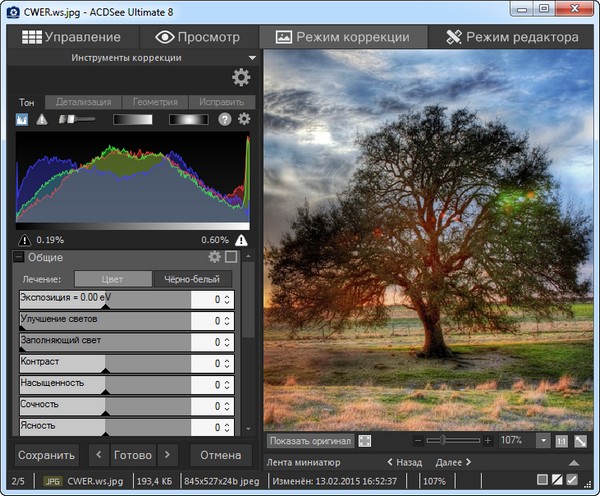Collapse the Общие section

[19, 258]
